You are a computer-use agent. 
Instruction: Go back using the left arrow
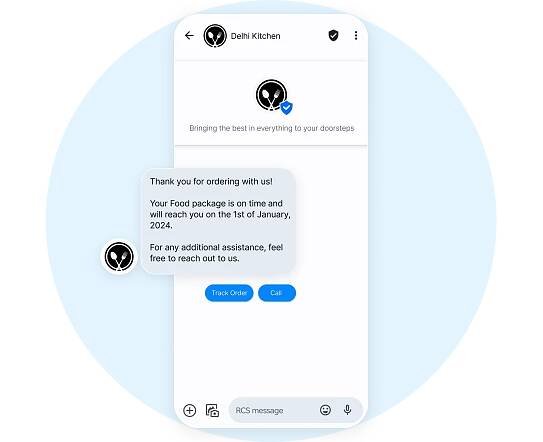pyautogui.click(x=189, y=35)
